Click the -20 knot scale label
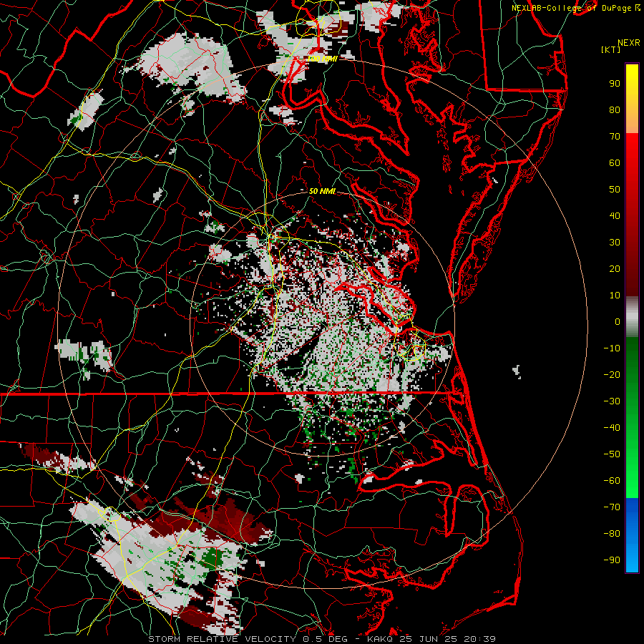 (612, 374)
